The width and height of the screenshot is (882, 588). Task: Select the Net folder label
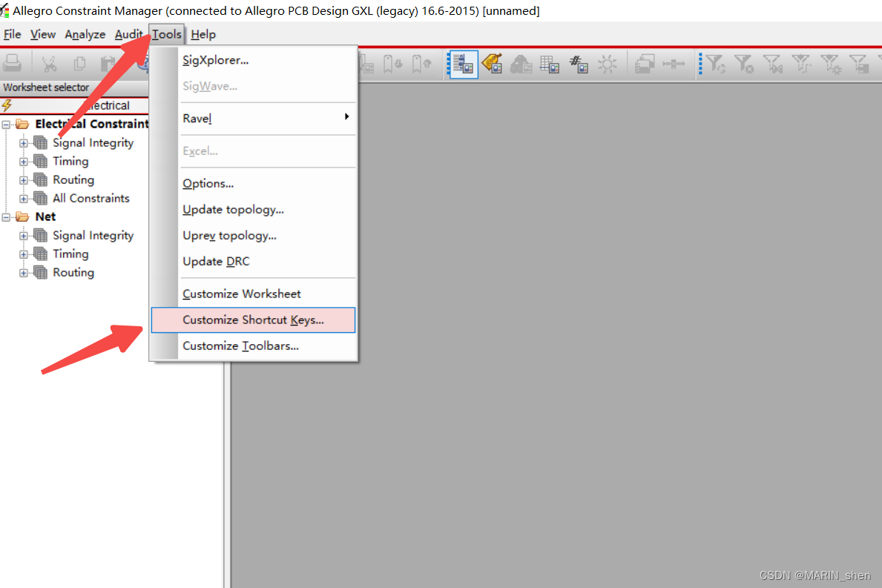click(45, 217)
